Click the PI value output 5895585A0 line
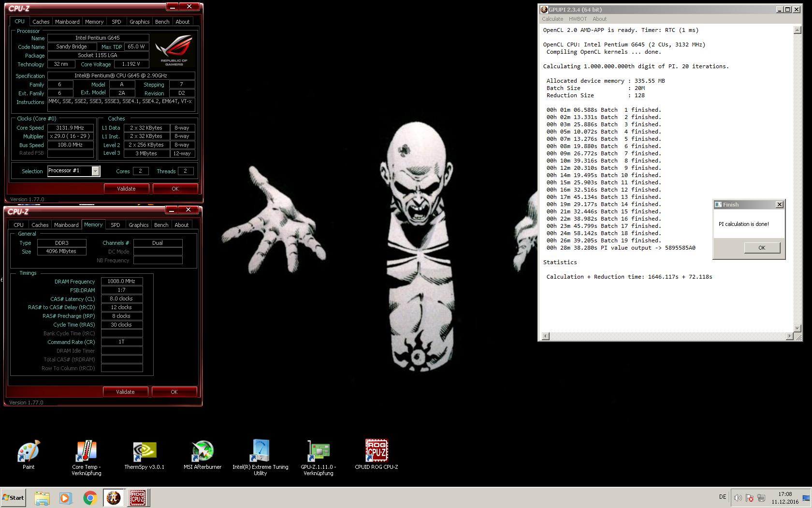This screenshot has width=812, height=508. click(621, 248)
